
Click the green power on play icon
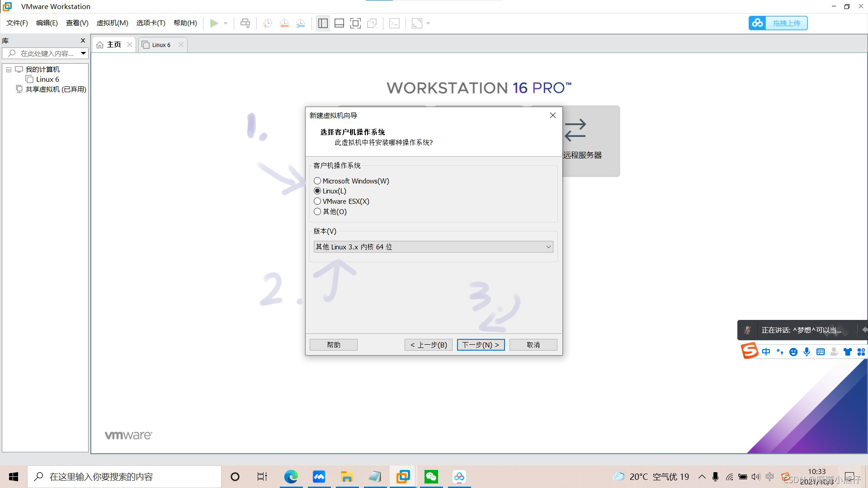pos(214,23)
